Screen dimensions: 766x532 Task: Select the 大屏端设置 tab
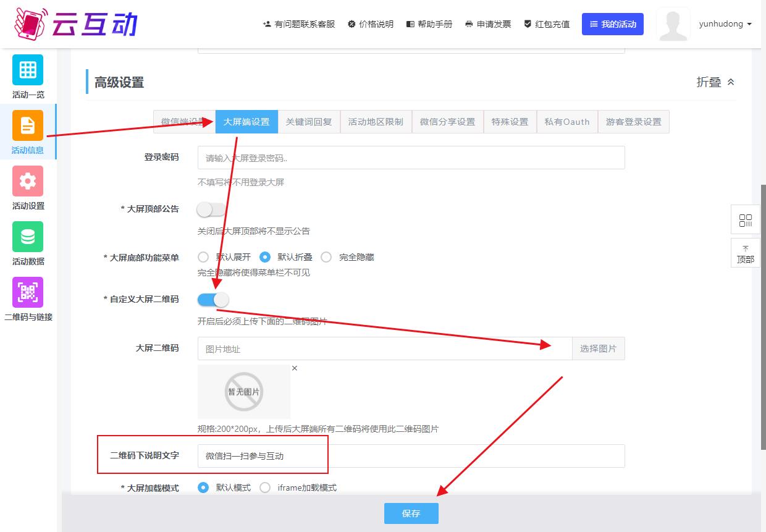(x=246, y=122)
